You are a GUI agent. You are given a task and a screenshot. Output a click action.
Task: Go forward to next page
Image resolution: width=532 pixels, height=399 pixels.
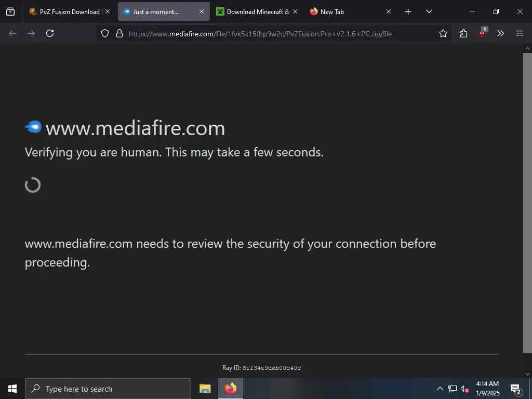point(31,33)
